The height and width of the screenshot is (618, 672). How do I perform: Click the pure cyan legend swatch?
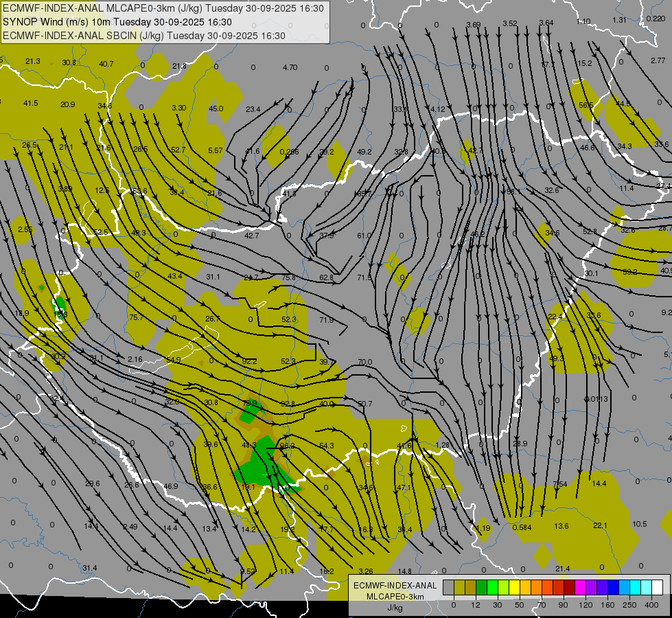tap(636, 587)
